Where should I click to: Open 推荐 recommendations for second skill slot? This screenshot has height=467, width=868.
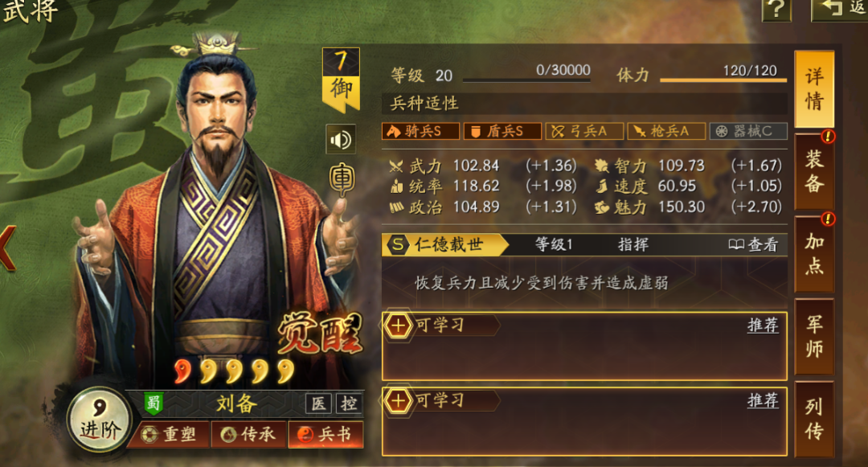tap(763, 400)
